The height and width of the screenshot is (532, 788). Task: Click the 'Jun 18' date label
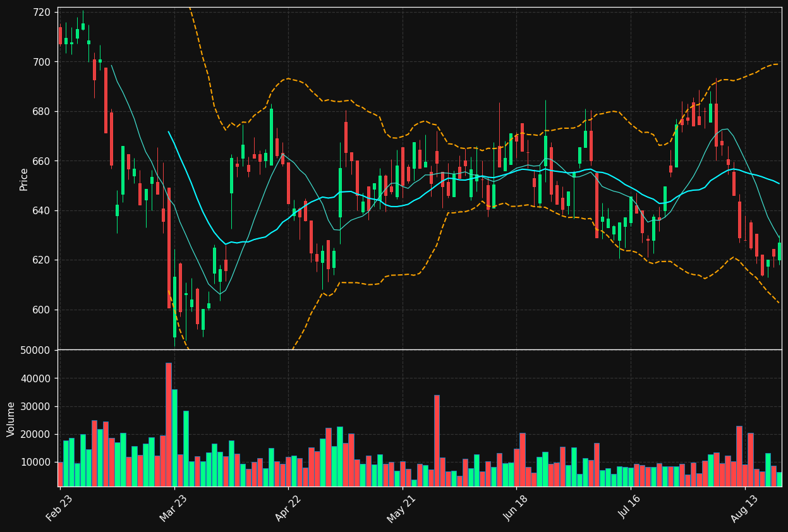click(516, 508)
